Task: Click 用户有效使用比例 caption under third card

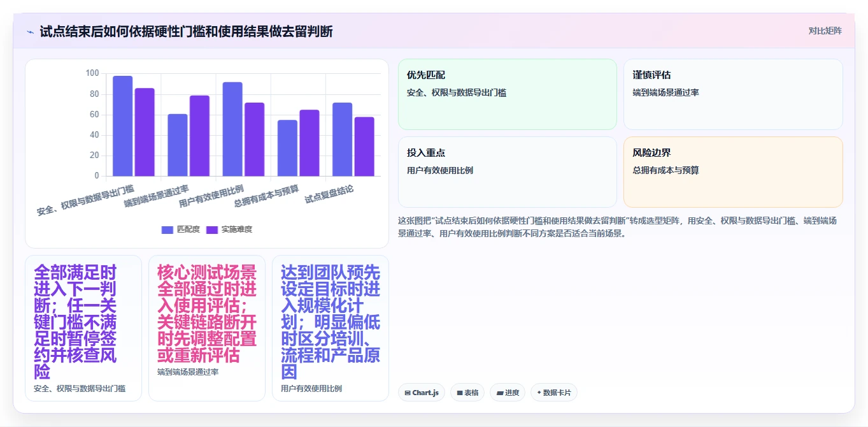Action: coord(311,388)
